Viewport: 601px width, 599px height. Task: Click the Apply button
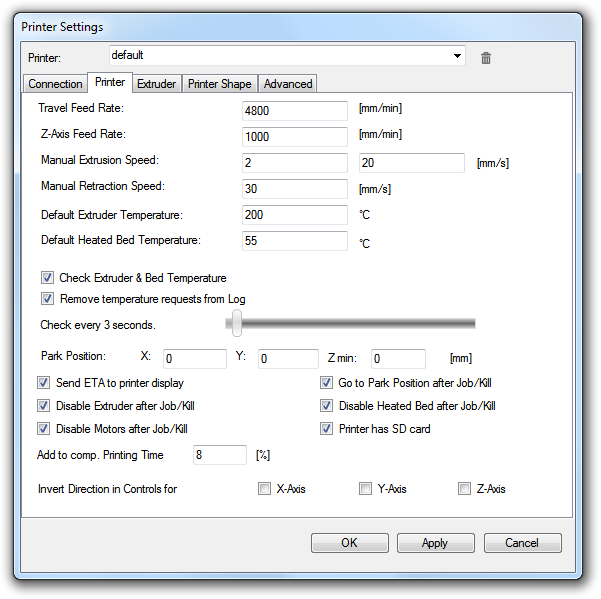(x=435, y=543)
